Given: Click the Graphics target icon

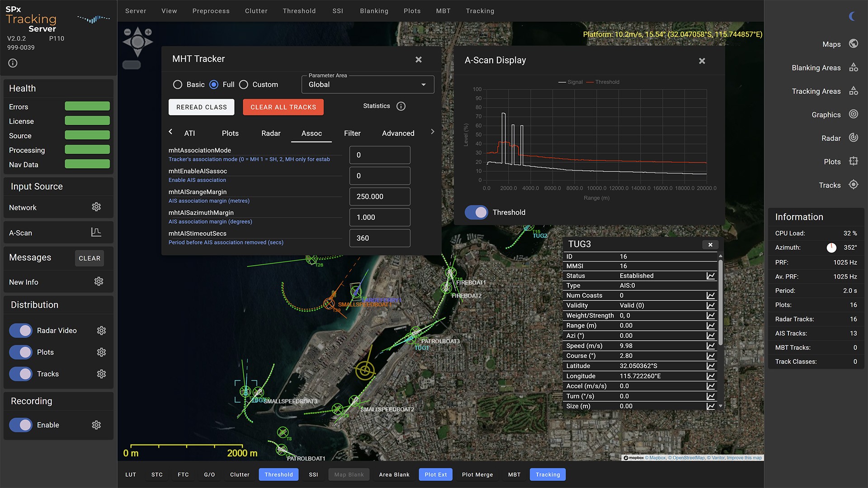Looking at the screenshot, I should coord(854,114).
